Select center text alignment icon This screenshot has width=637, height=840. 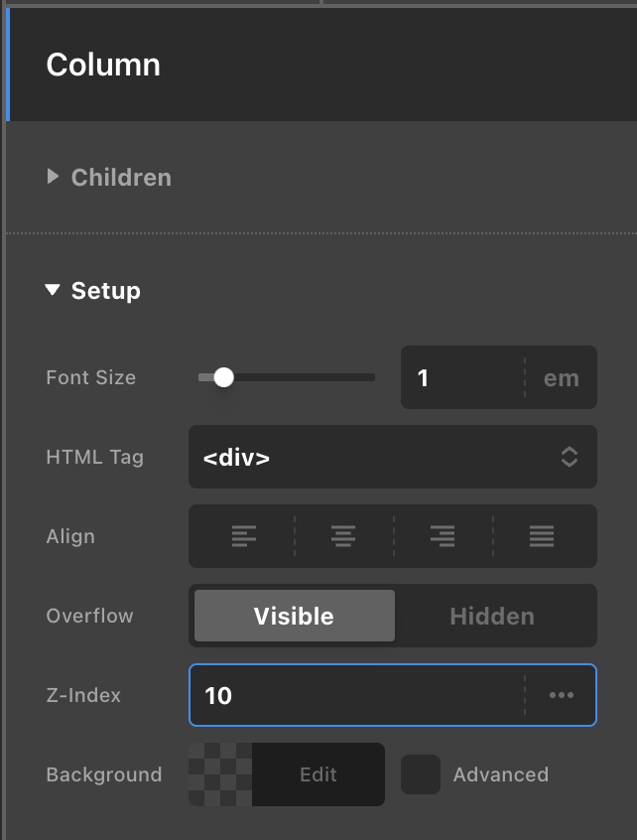click(x=343, y=537)
